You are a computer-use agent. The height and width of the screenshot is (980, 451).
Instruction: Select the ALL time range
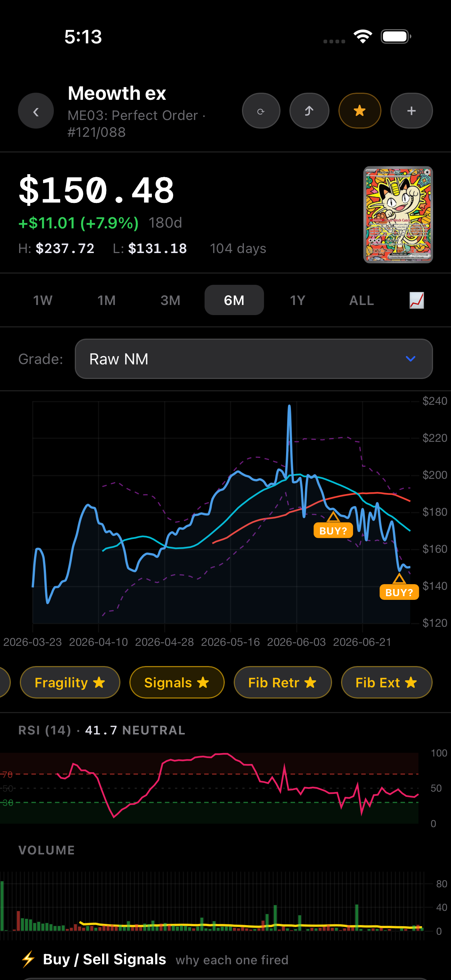point(362,300)
